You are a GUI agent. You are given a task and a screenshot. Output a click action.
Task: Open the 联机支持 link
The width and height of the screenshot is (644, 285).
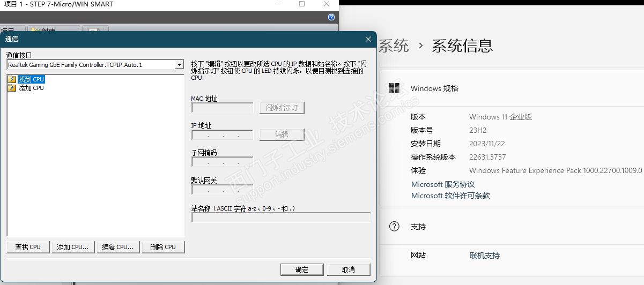[x=485, y=256]
